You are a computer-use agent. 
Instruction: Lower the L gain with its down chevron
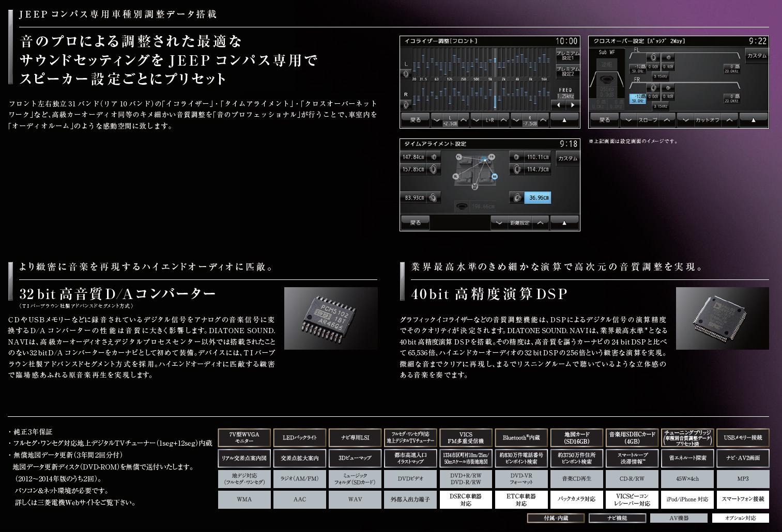437,120
